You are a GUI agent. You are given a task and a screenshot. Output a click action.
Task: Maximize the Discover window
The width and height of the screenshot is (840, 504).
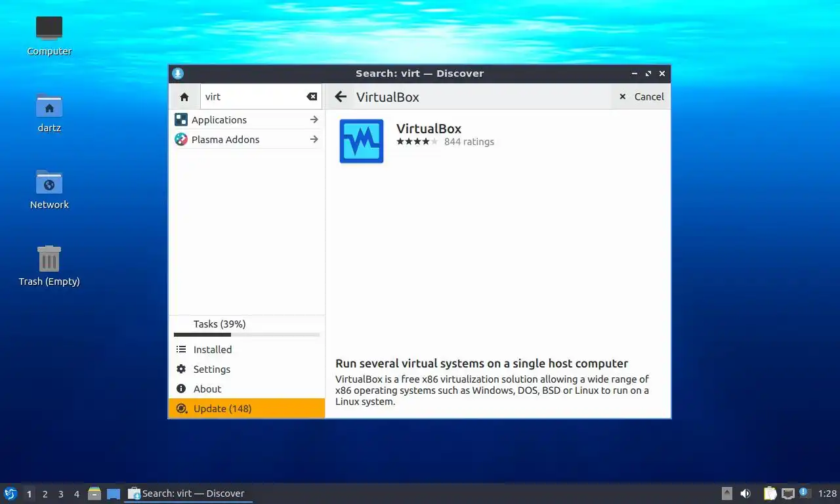tap(648, 73)
